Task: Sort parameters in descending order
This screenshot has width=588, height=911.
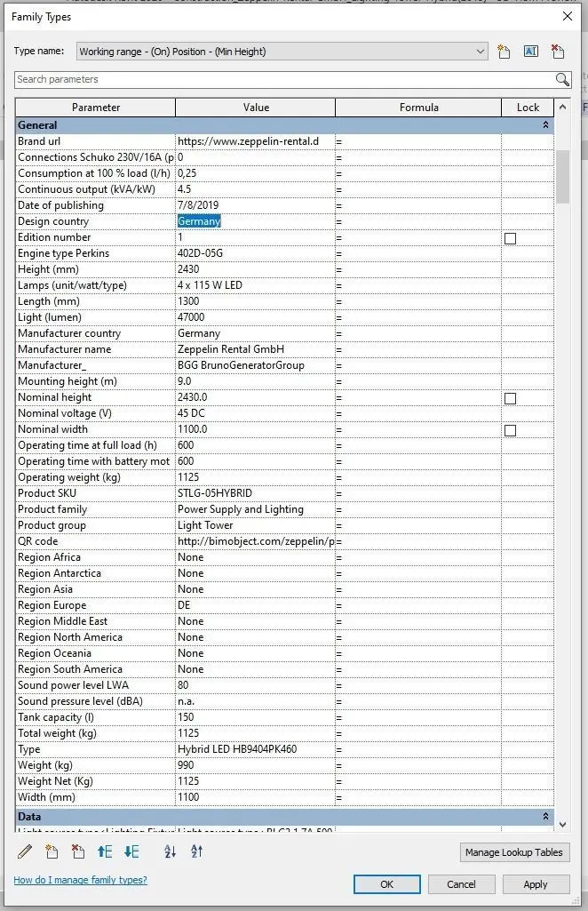Action: 196,851
